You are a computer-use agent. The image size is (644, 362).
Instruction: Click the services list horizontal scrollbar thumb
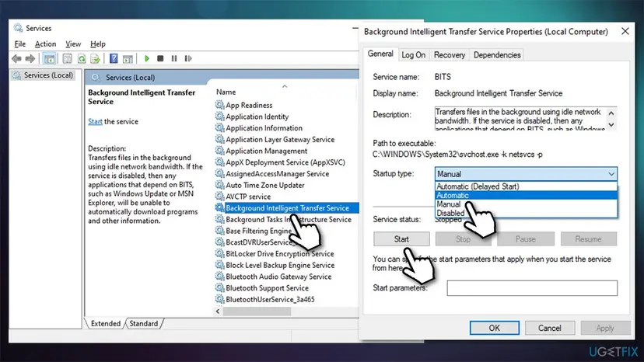(257, 312)
